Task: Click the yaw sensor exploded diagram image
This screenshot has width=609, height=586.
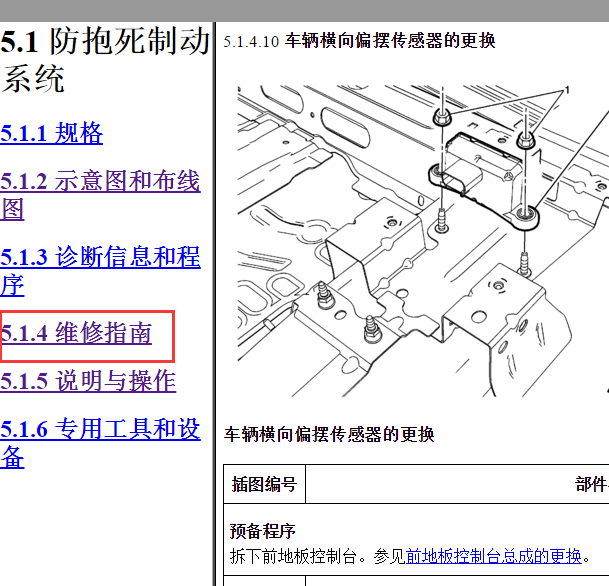Action: click(x=423, y=241)
